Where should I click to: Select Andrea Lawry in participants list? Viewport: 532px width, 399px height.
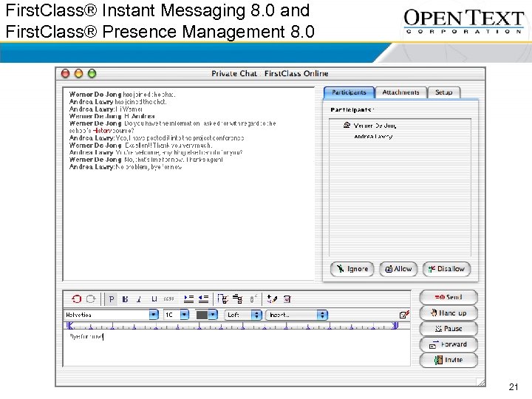pyautogui.click(x=373, y=137)
